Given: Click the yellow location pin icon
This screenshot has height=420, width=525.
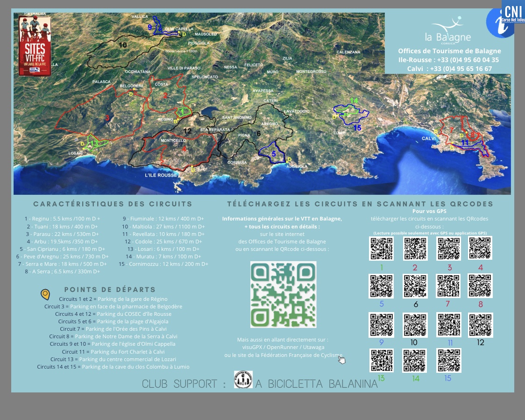Looking at the screenshot, I should pos(45,294).
